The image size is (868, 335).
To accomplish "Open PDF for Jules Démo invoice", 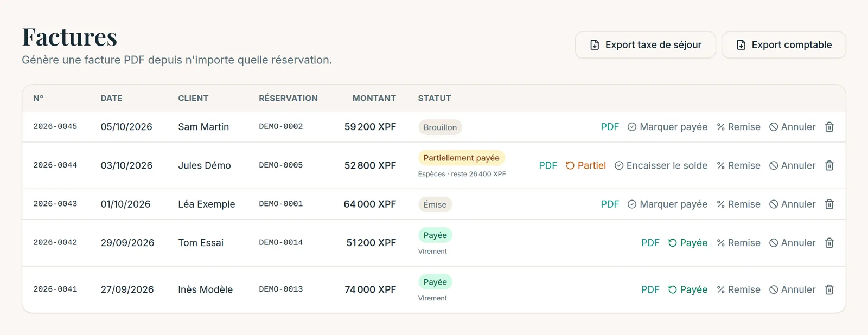I will 548,165.
